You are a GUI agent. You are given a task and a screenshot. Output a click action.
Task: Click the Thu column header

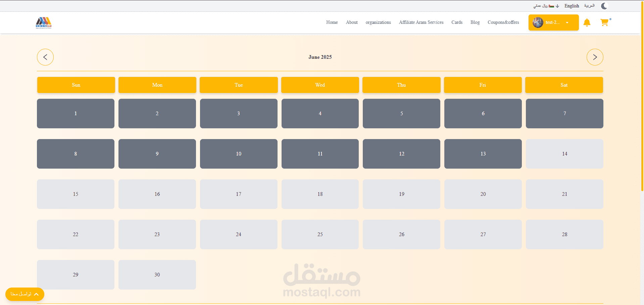[x=401, y=85]
